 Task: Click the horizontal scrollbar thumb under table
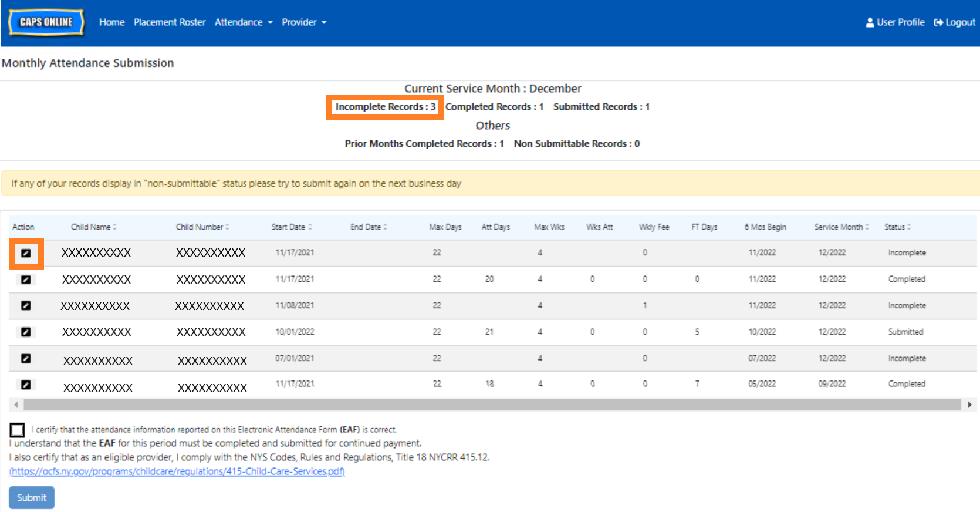pyautogui.click(x=492, y=405)
